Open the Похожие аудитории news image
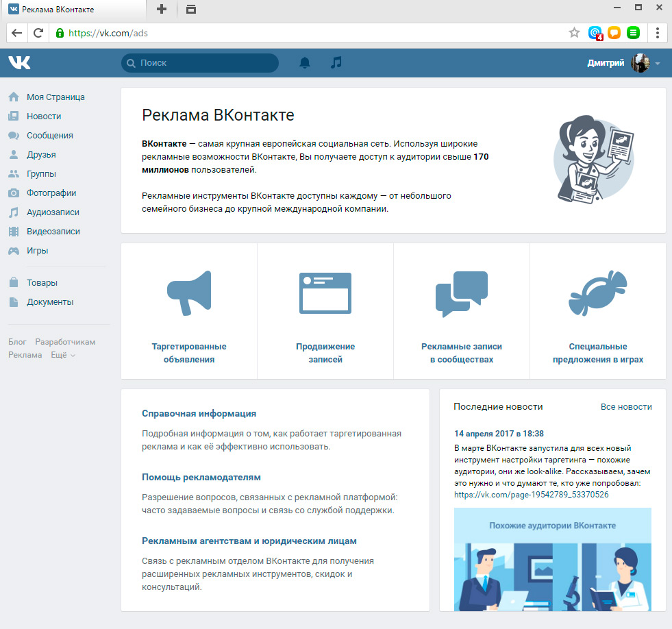 [552, 558]
